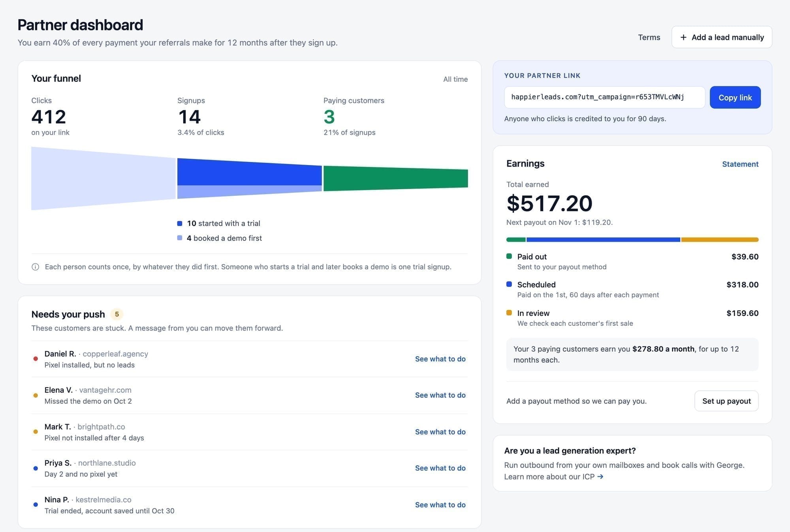Click the 412 clicks count
This screenshot has height=532, width=790.
[x=49, y=117]
